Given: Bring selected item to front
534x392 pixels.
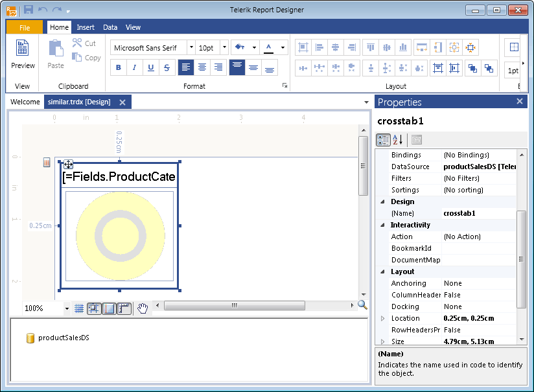Looking at the screenshot, I should [472, 68].
